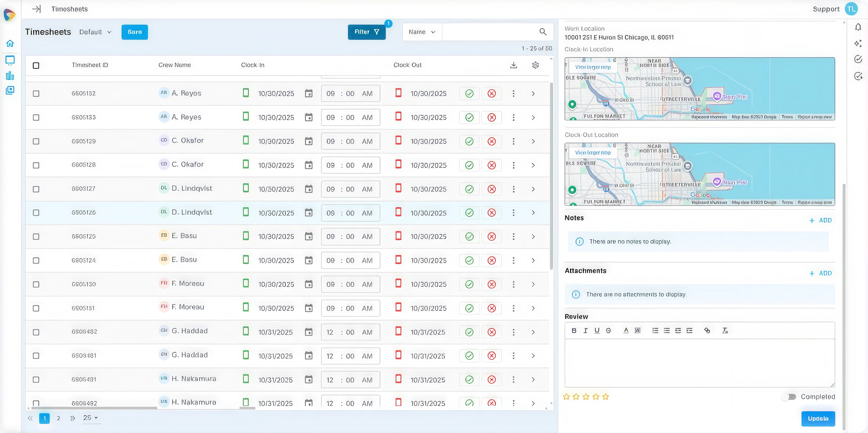The width and height of the screenshot is (868, 433).
Task: Open table column settings gear icon
Action: coord(535,65)
